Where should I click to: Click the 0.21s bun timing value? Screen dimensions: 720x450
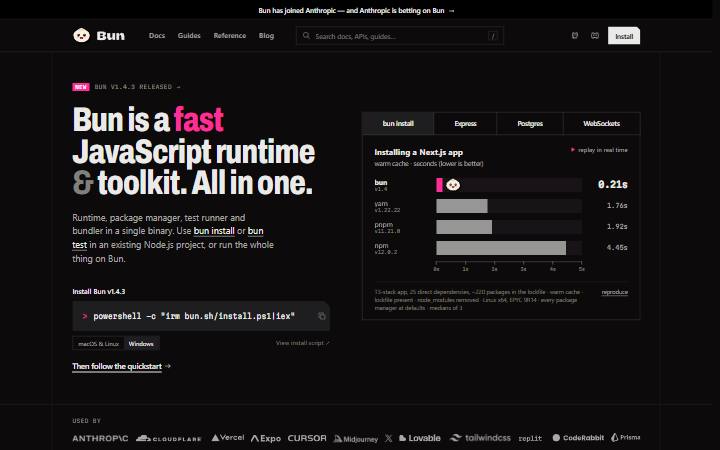[613, 185]
